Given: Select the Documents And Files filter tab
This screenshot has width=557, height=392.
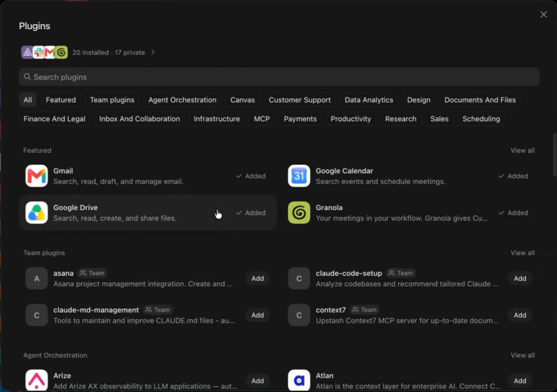Looking at the screenshot, I should tap(480, 100).
